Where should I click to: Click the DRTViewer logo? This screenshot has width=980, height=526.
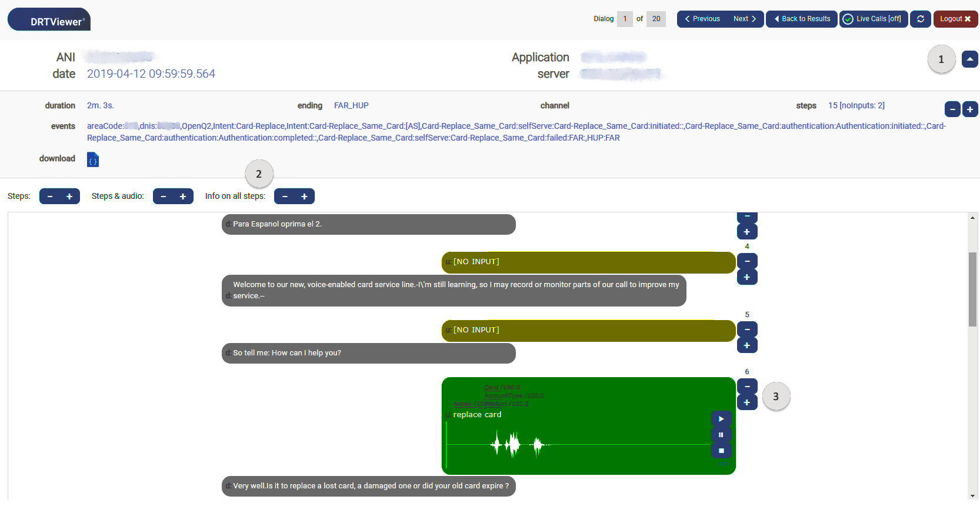(49, 19)
